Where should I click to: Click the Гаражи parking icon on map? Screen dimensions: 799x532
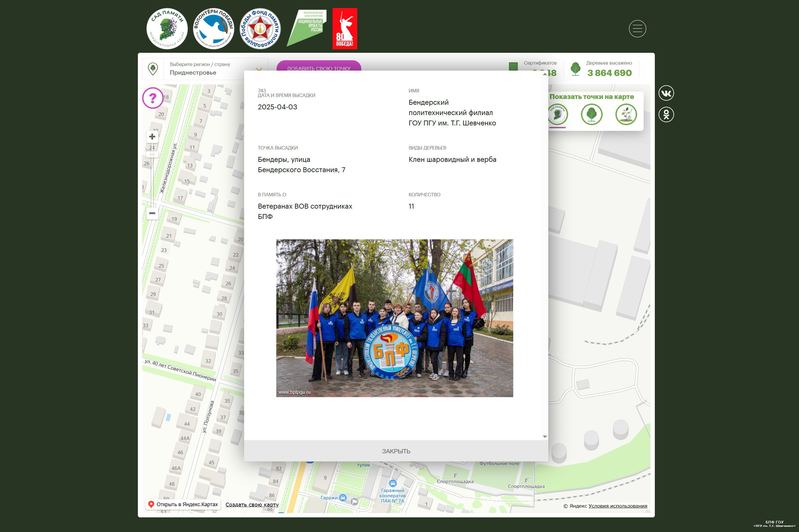click(343, 498)
